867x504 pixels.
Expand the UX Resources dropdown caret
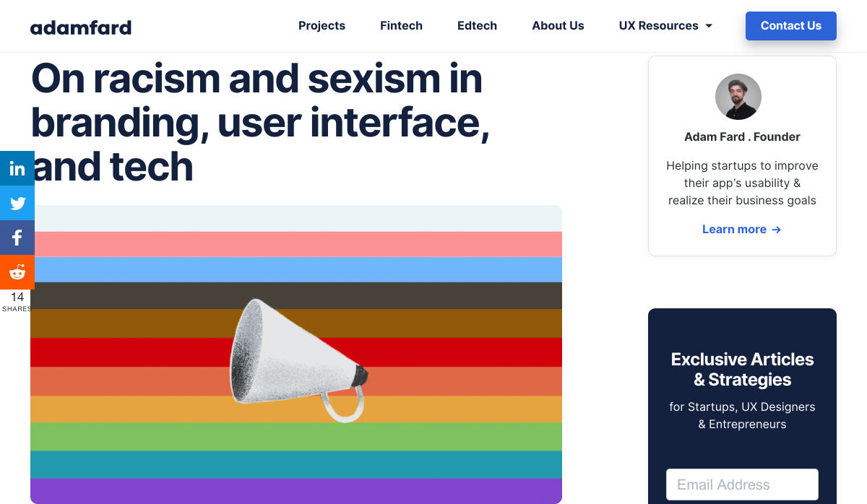point(709,26)
